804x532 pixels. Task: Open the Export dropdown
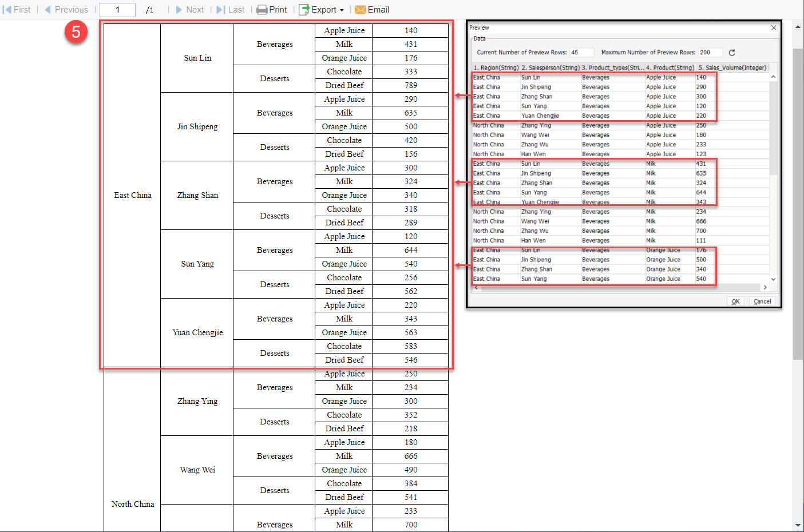[322, 10]
